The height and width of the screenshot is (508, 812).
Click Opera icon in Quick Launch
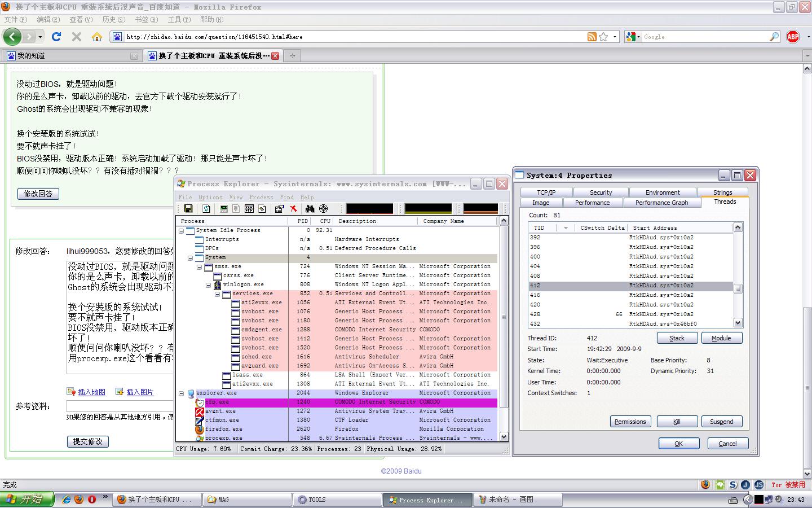click(91, 500)
